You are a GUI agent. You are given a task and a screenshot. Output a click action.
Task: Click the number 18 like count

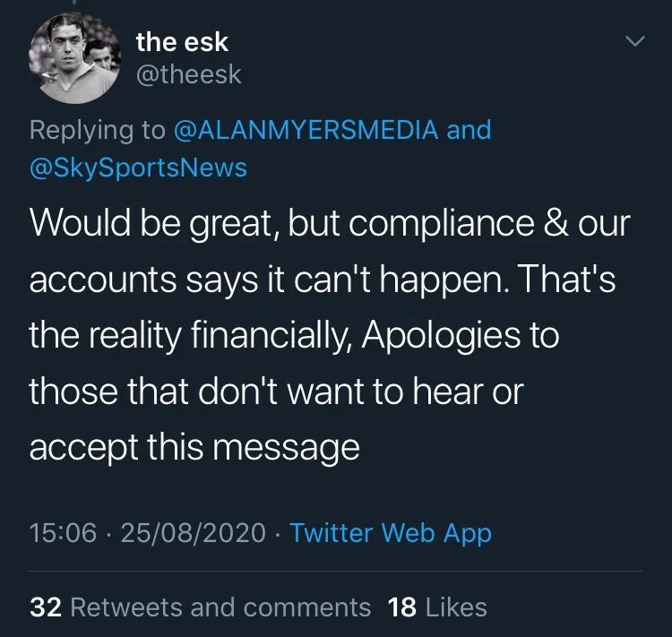click(402, 607)
